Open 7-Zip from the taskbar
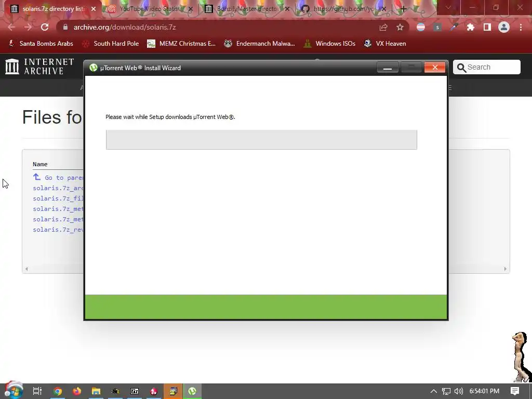Image resolution: width=532 pixels, height=399 pixels. pyautogui.click(x=135, y=391)
